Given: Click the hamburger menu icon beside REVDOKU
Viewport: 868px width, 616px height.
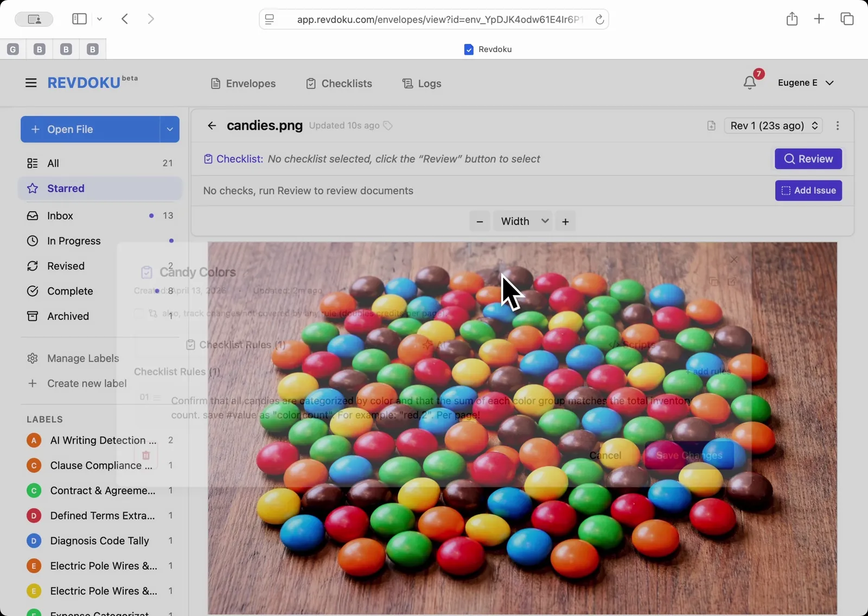Looking at the screenshot, I should pyautogui.click(x=31, y=83).
